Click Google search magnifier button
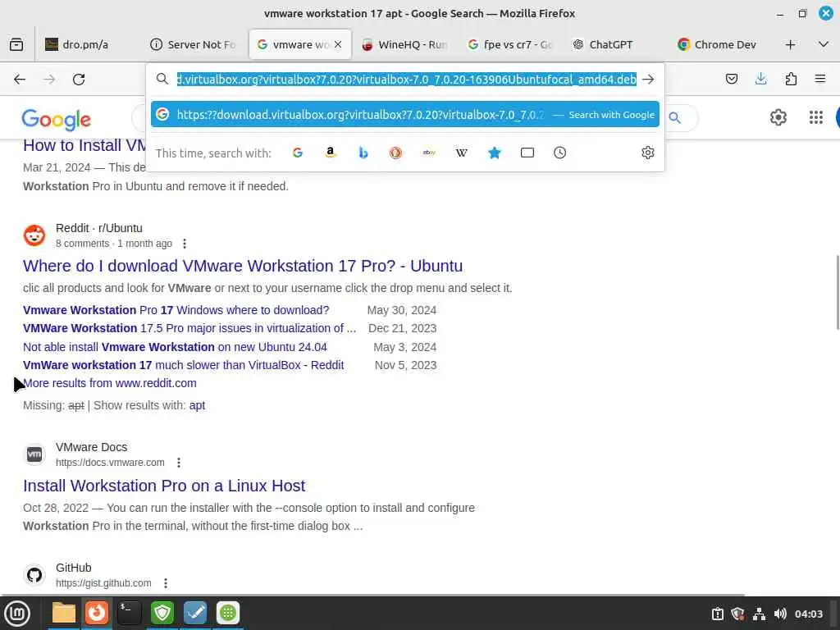The height and width of the screenshot is (630, 840). [x=675, y=118]
